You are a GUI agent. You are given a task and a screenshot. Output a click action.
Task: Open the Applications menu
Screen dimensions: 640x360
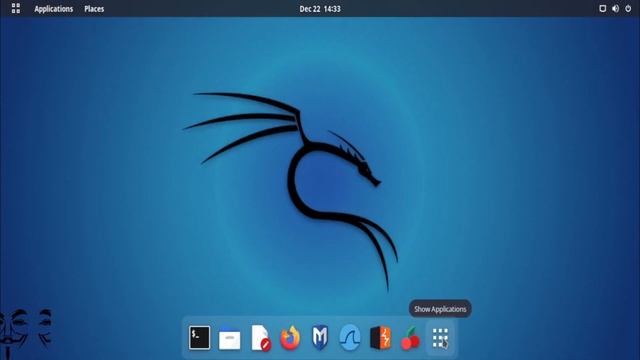click(x=53, y=9)
